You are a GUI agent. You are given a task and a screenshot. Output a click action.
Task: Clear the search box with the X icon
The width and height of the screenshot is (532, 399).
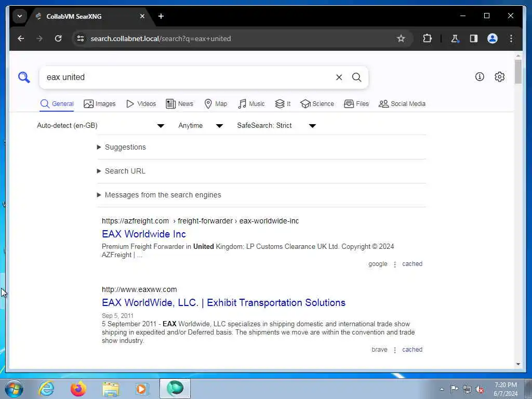339,77
